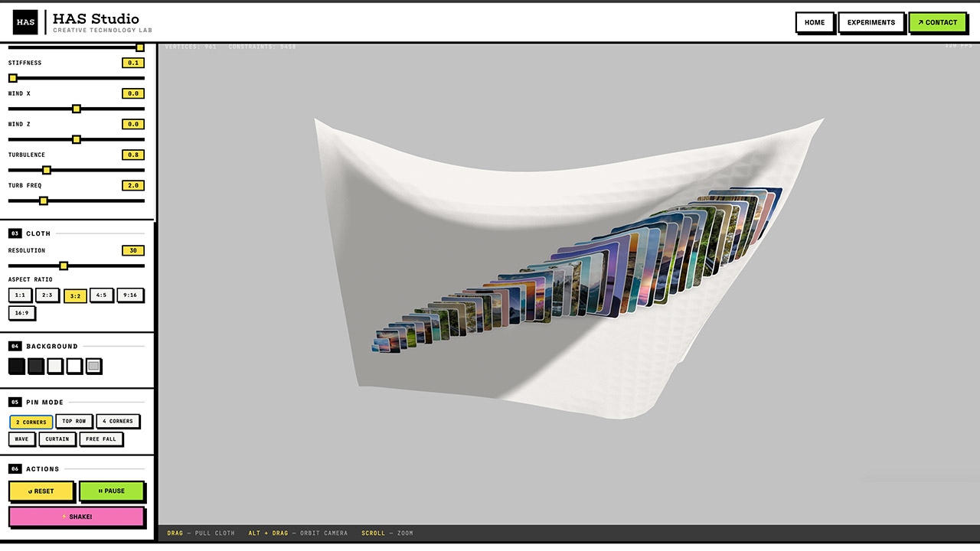Click the Stiffness slider handle
Image resolution: width=980 pixels, height=551 pixels.
click(x=13, y=77)
